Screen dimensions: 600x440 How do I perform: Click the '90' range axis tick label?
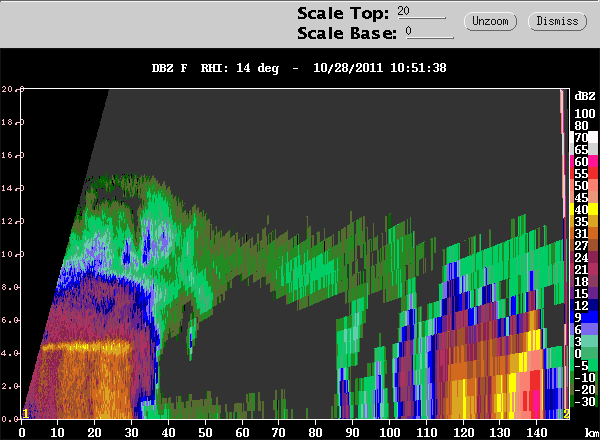(x=352, y=432)
